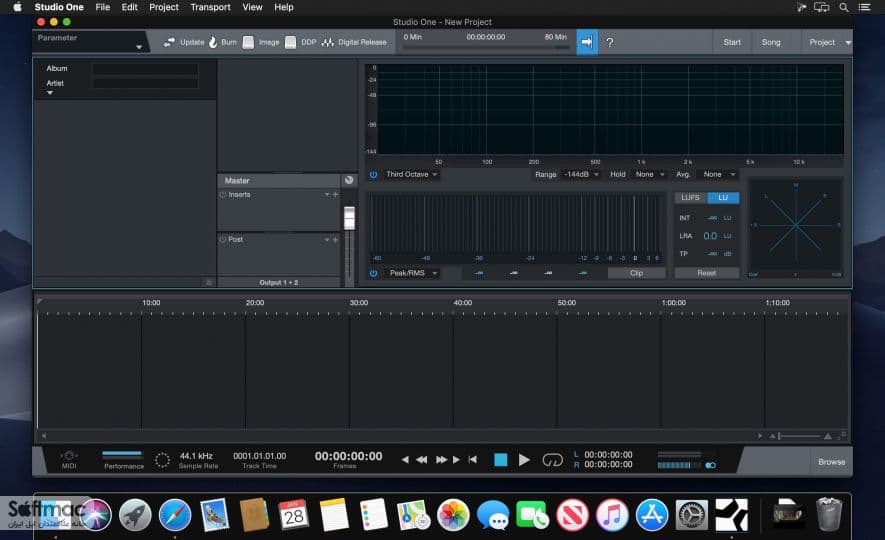Click the return to zero transport button

pyautogui.click(x=472, y=460)
